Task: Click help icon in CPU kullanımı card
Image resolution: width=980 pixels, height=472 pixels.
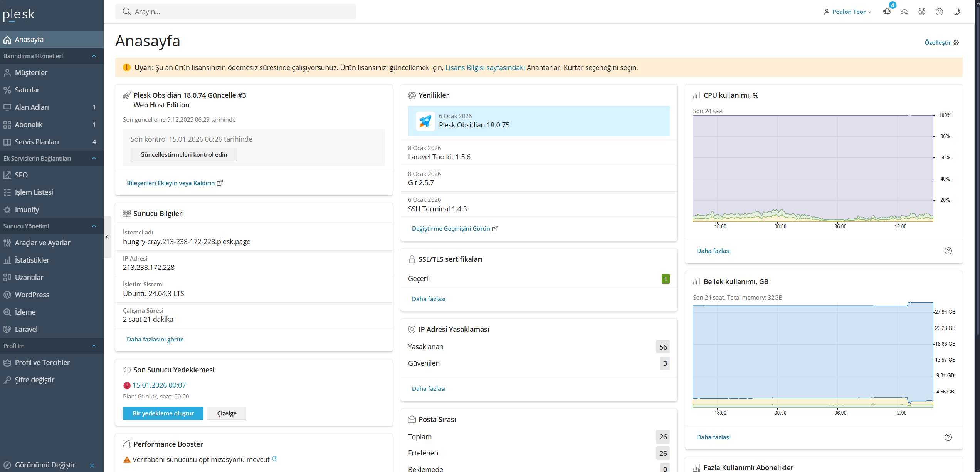Action: pyautogui.click(x=948, y=251)
